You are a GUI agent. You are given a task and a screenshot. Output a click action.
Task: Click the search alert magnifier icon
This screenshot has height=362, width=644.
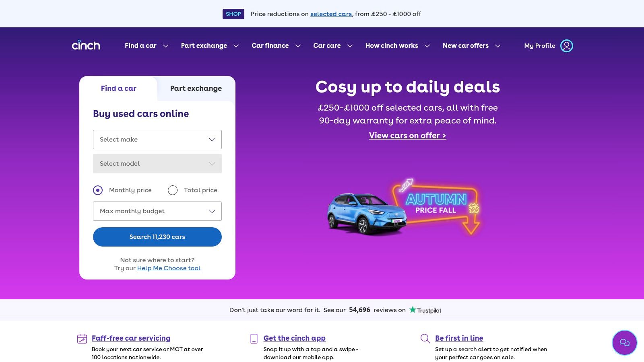click(425, 339)
